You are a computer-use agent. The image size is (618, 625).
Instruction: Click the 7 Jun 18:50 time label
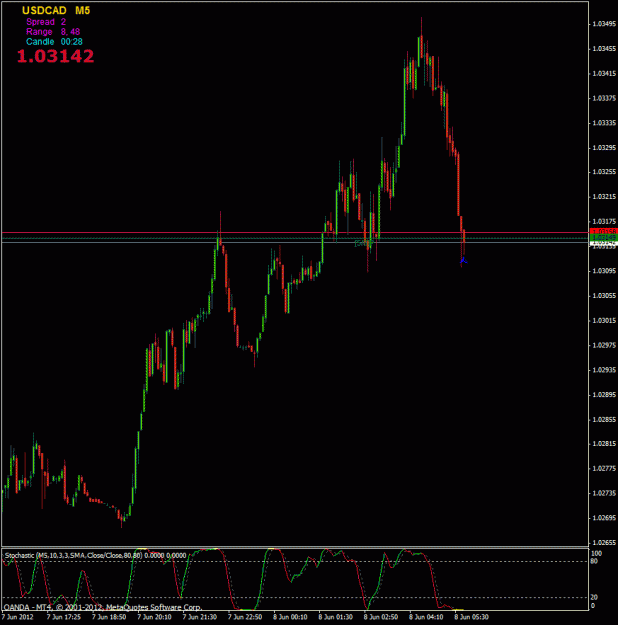(109, 617)
